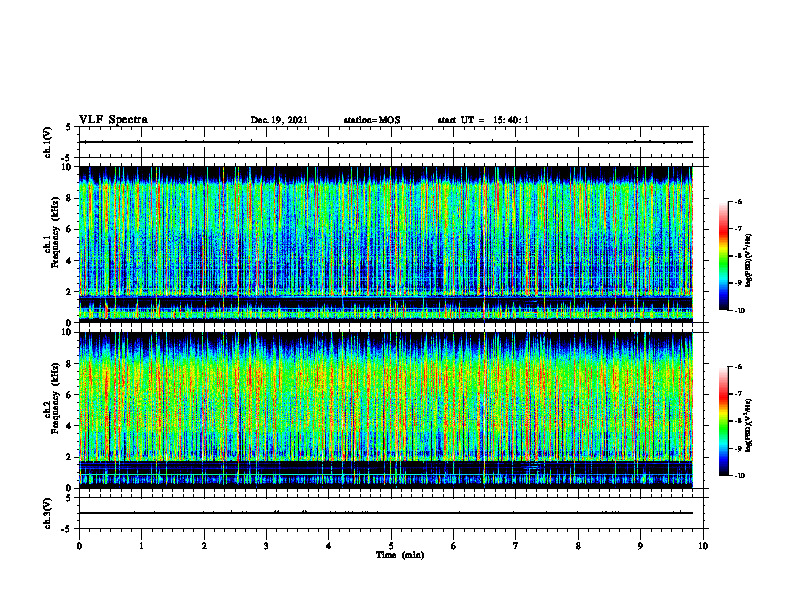Click the "0" tick on the time axis
The height and width of the screenshot is (612, 792).
(79, 546)
